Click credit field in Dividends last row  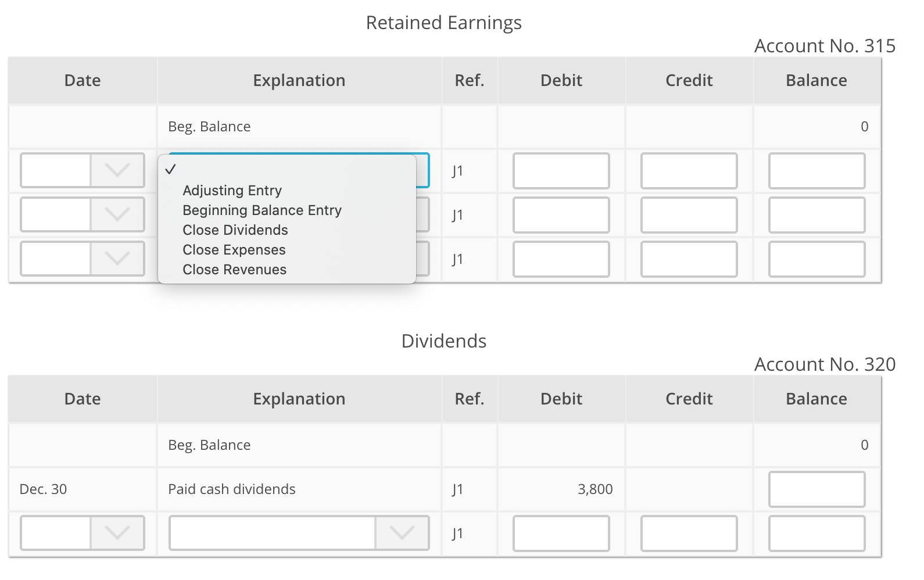click(689, 534)
